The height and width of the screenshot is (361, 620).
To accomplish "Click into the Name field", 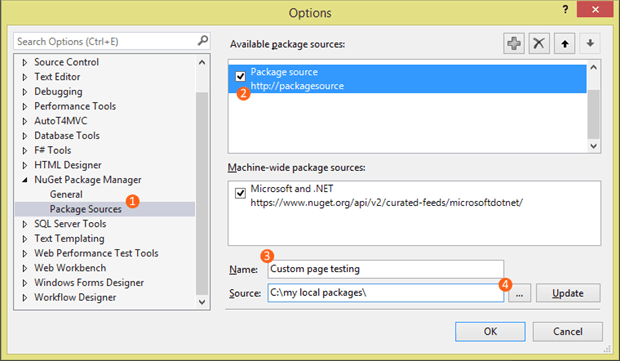I will click(386, 269).
